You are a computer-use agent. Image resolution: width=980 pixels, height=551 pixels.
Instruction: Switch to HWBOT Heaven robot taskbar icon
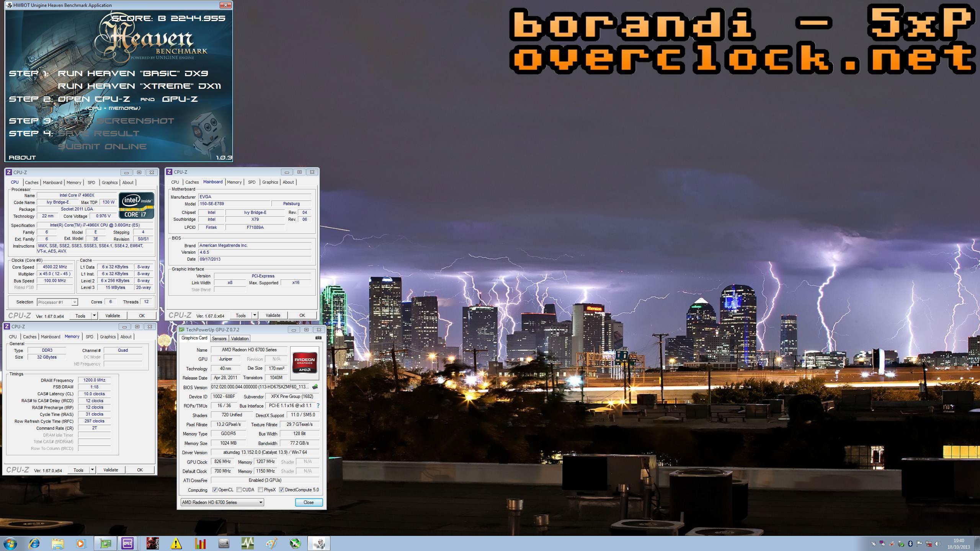coord(318,543)
